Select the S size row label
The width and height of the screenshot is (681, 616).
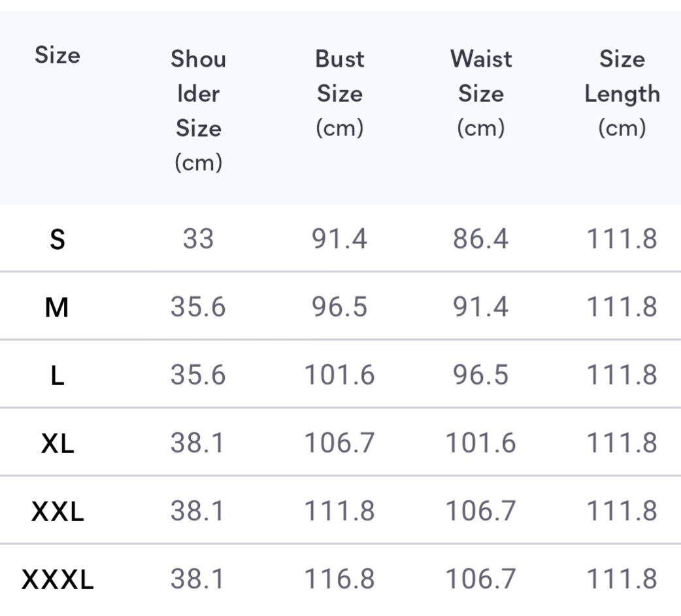pyautogui.click(x=58, y=239)
